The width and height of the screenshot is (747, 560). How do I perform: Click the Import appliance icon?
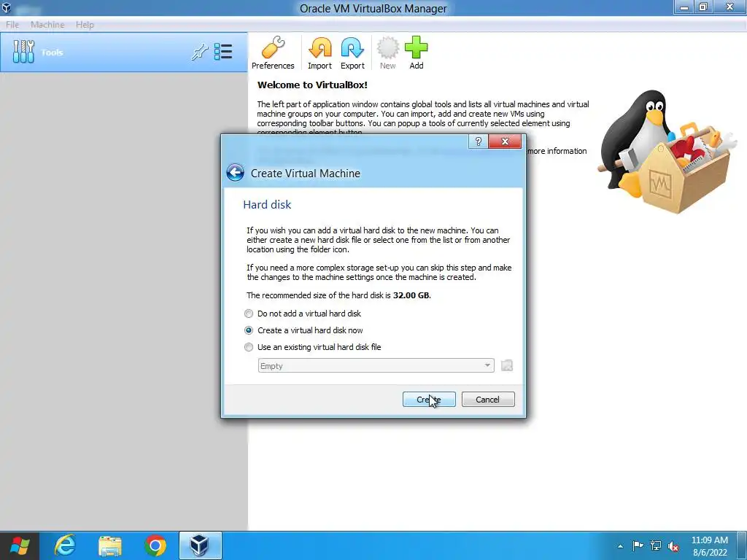click(320, 52)
